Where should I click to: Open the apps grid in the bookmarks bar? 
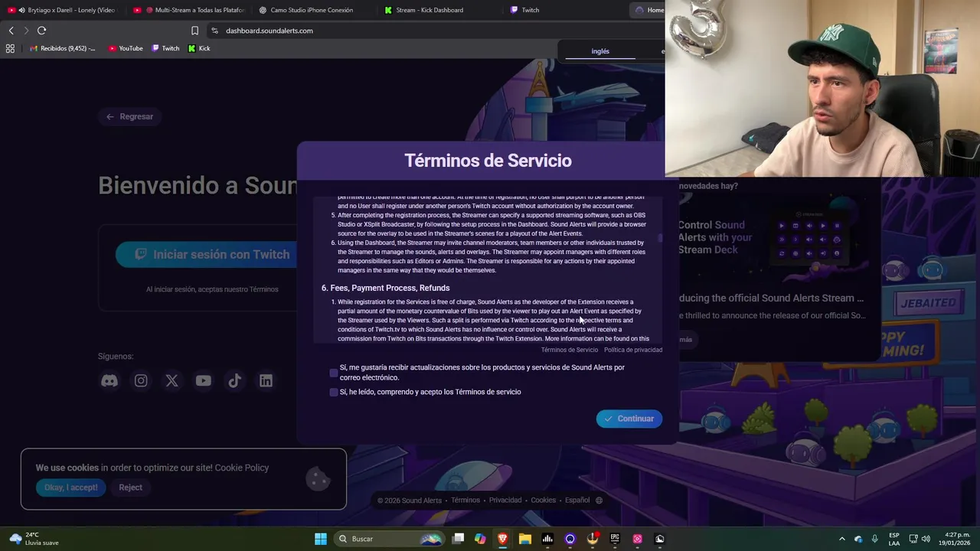coord(10,48)
